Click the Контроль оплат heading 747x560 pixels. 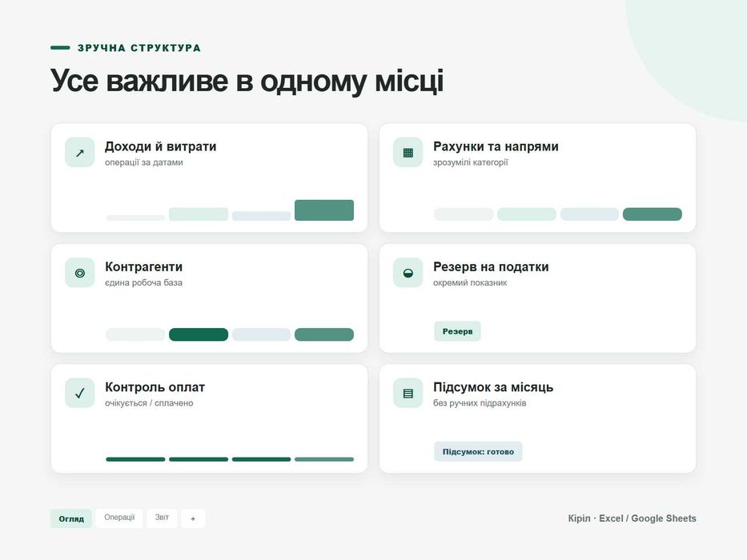[x=155, y=387]
